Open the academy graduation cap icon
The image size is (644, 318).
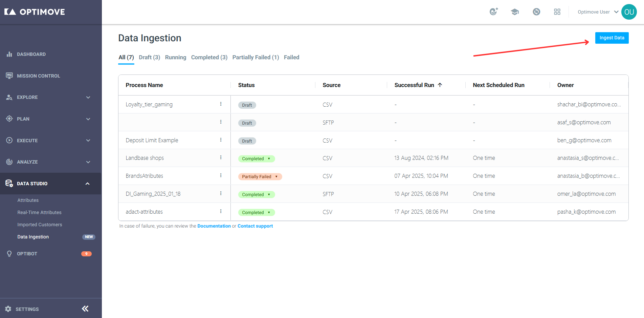pos(515,12)
